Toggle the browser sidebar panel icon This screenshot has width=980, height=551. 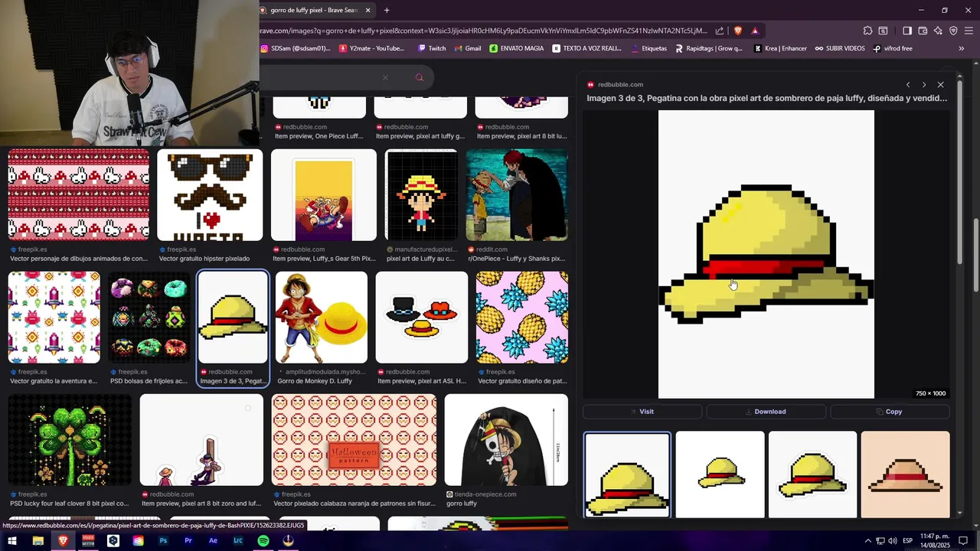tap(907, 31)
